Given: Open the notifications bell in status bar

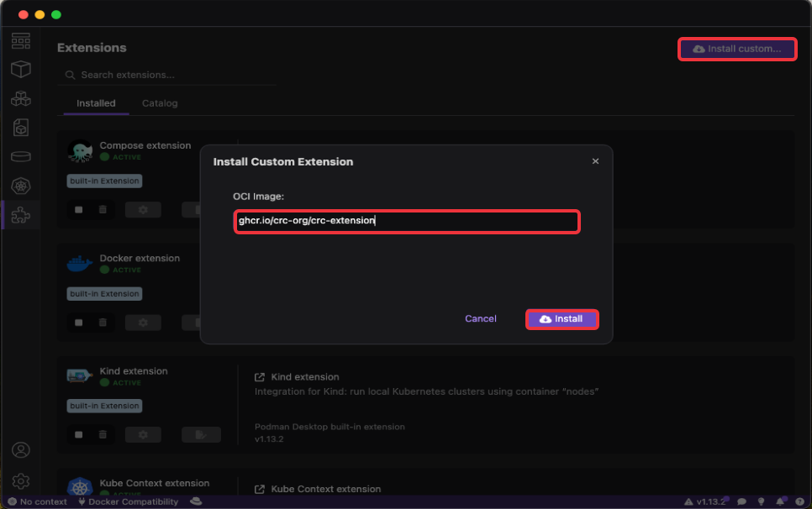Looking at the screenshot, I should pos(780,501).
